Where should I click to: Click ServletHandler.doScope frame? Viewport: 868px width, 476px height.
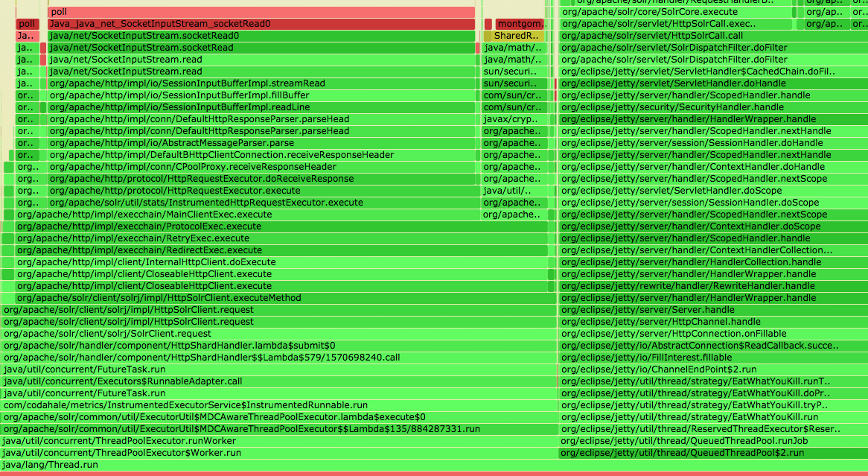[x=713, y=191]
